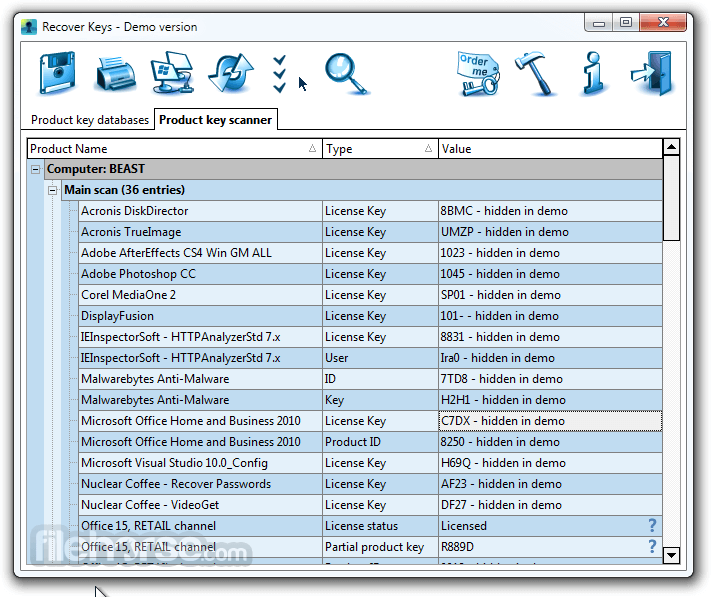Click the Value column header

point(550,148)
